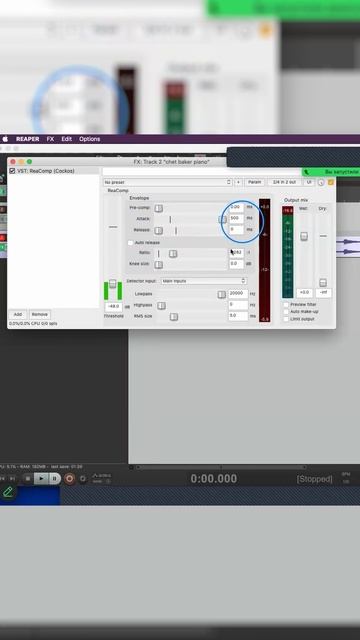The height and width of the screenshot is (640, 360).
Task: Toggle the transport Repeat loop button
Action: [83, 479]
